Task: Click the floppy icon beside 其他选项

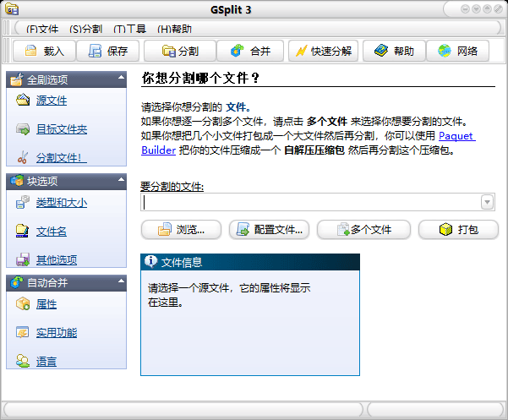Action: (23, 259)
